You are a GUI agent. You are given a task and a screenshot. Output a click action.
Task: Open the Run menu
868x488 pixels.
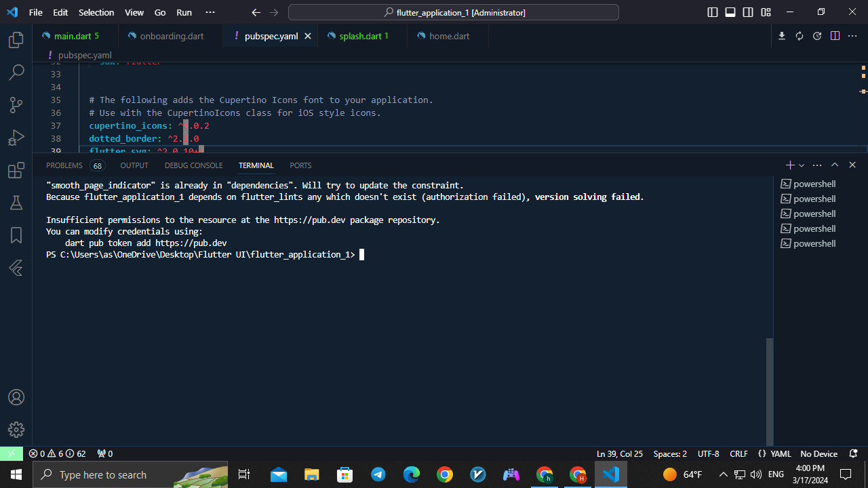point(184,12)
